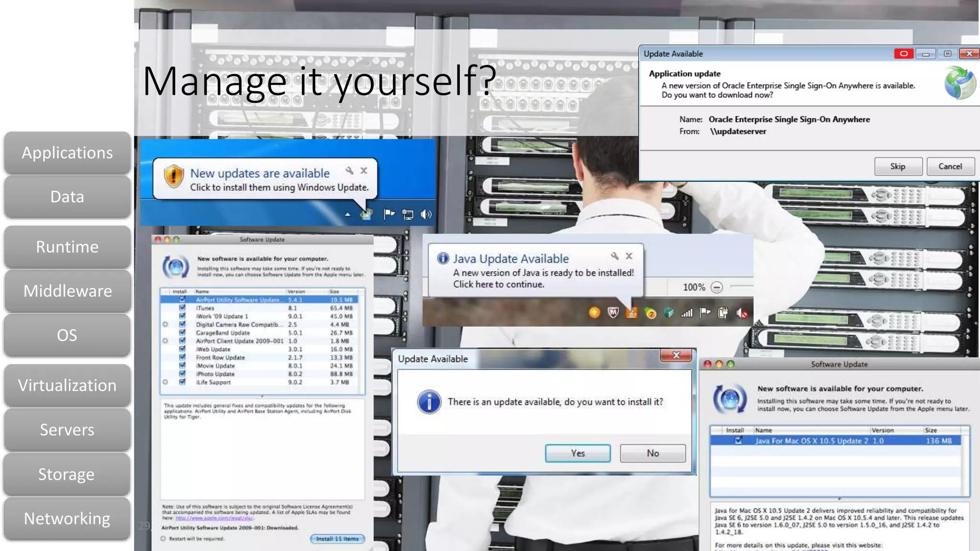Image resolution: width=980 pixels, height=551 pixels.
Task: Click the blue info icon in the install prompt
Action: [x=429, y=402]
